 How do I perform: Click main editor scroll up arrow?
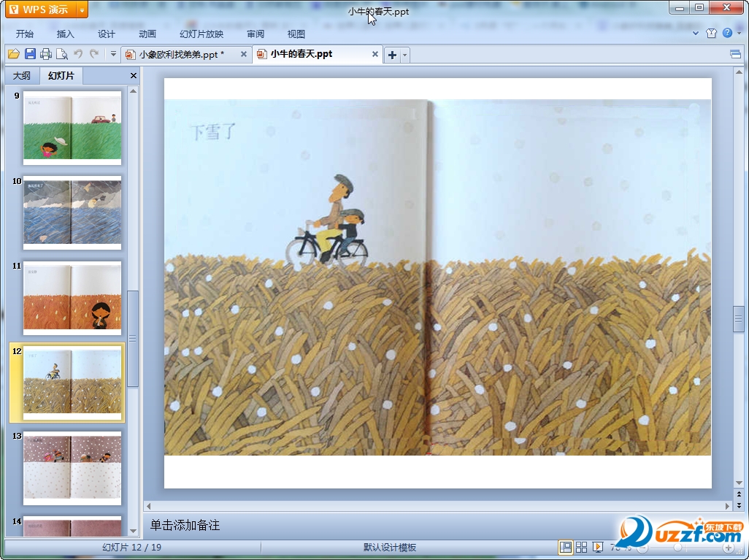pos(739,72)
